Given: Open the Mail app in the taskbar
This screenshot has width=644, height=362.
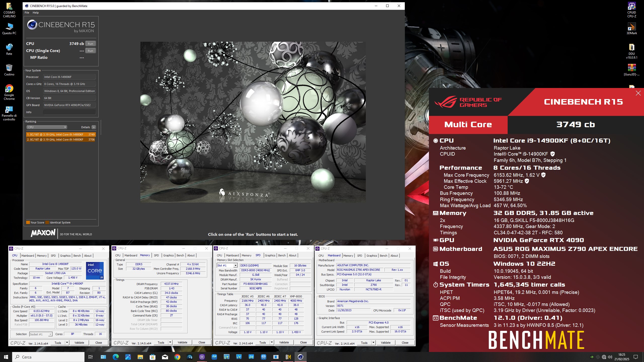Looking at the screenshot, I should coord(165,357).
